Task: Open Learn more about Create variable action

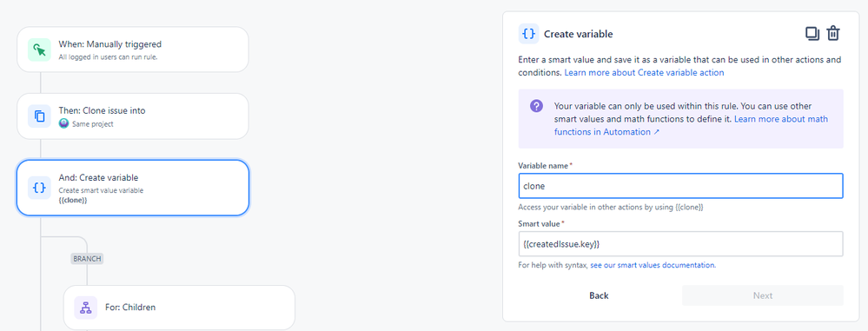Action: tap(644, 72)
